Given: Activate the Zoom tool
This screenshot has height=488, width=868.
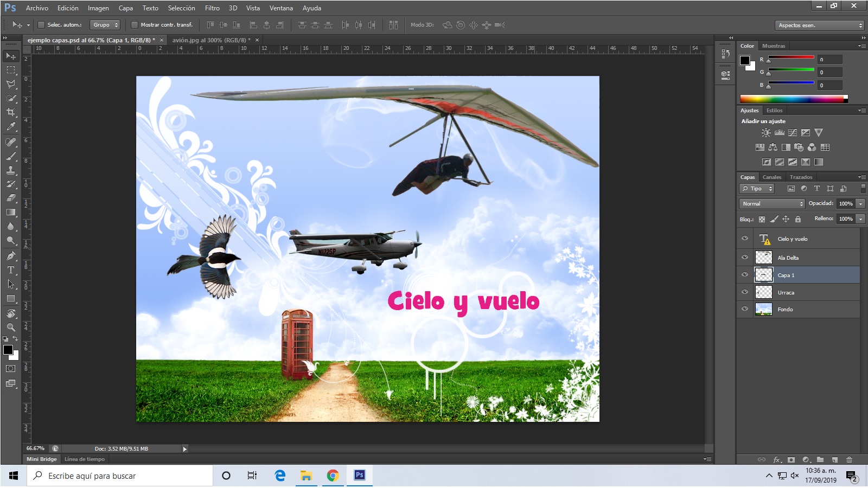Looking at the screenshot, I should pos(10,328).
